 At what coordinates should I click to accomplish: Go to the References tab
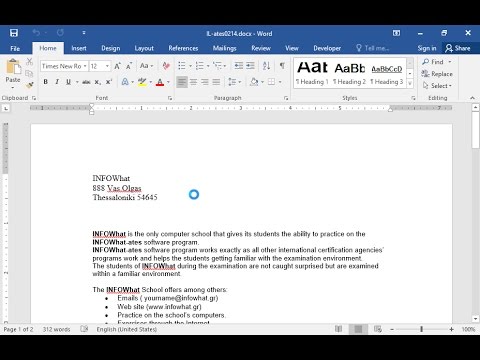[x=183, y=48]
